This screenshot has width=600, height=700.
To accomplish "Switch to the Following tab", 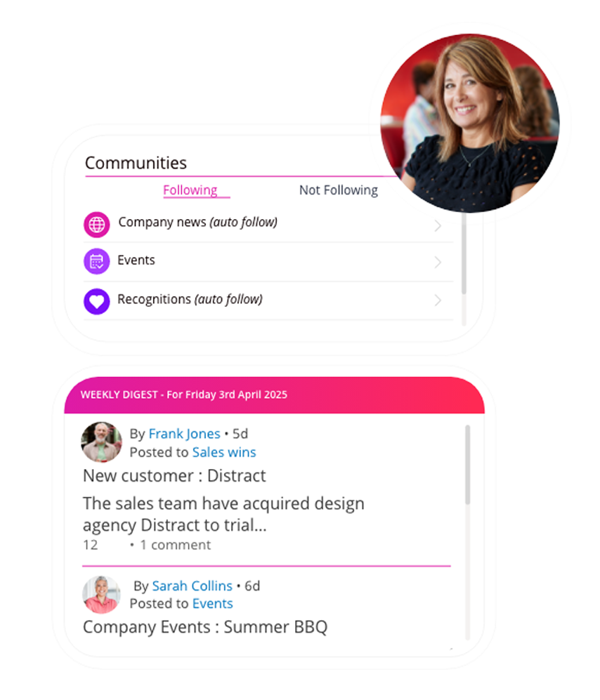I will click(190, 190).
